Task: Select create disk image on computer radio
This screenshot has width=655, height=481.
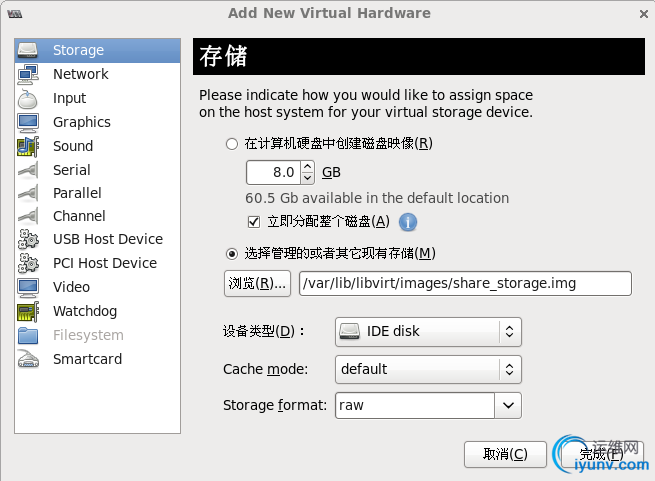Action: tap(233, 144)
